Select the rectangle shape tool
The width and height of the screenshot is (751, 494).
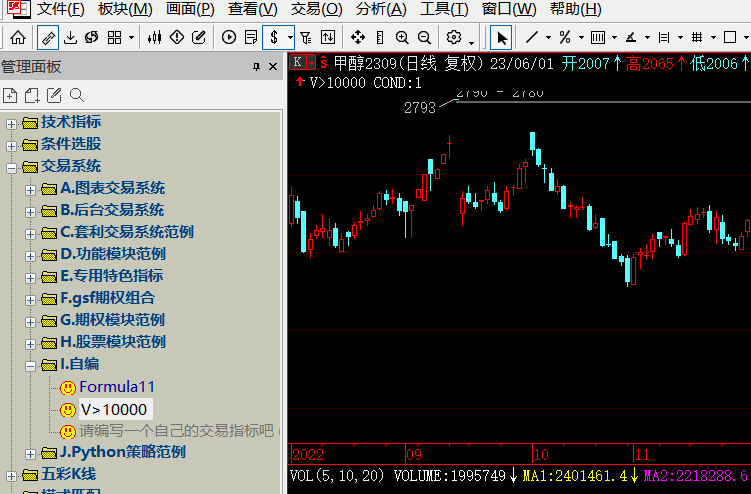[x=730, y=37]
